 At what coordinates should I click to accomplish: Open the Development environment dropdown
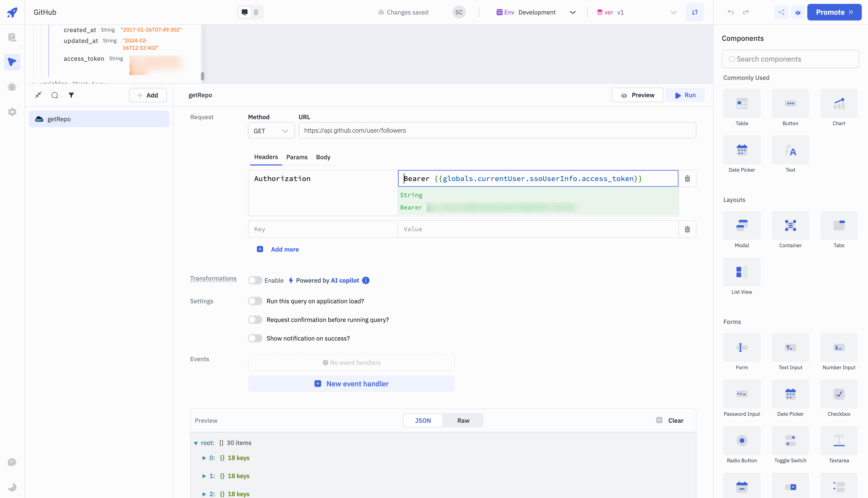pos(537,12)
